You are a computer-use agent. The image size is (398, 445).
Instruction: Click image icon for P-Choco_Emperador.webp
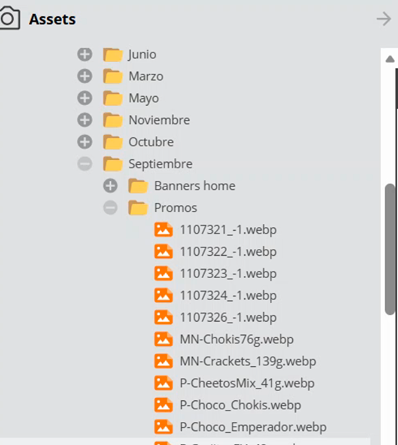pos(163,427)
